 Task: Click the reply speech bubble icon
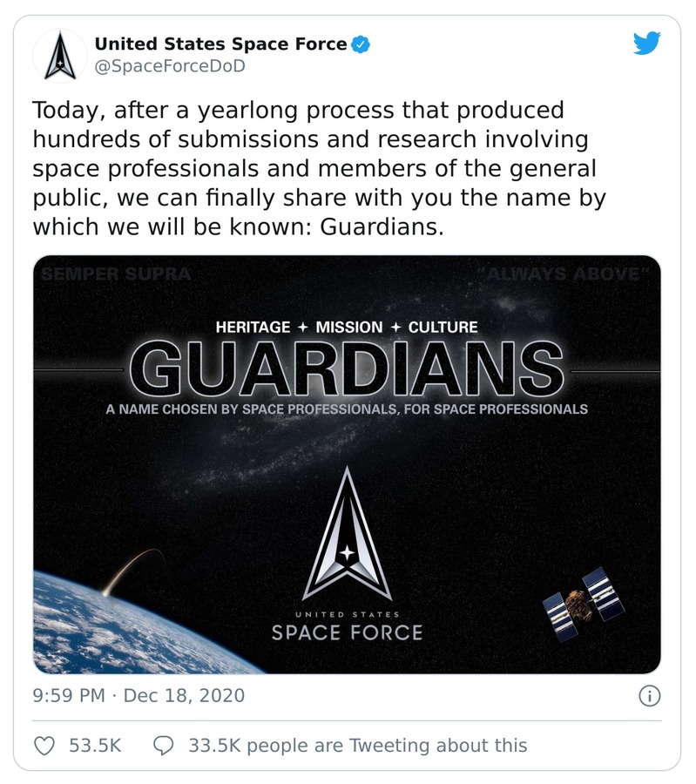(164, 745)
